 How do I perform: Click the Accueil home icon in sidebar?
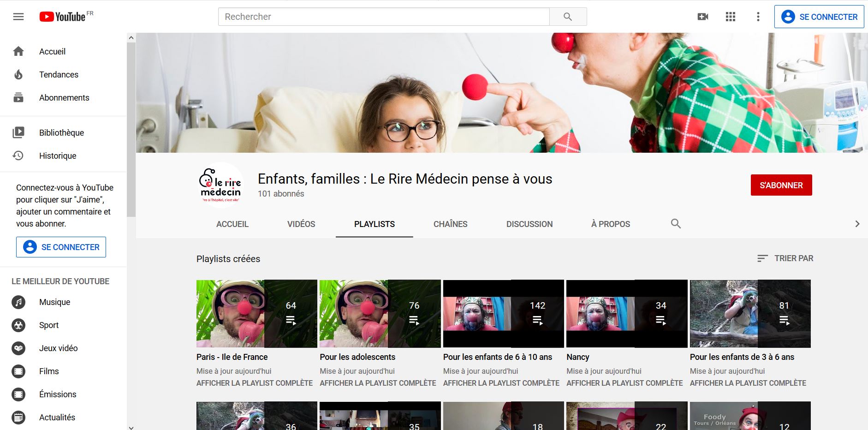(x=18, y=51)
